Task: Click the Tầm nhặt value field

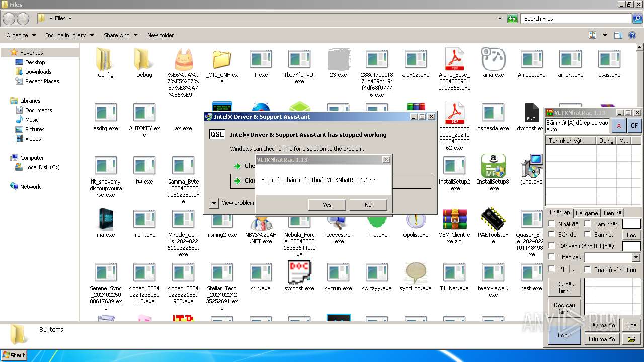Action: [631, 224]
